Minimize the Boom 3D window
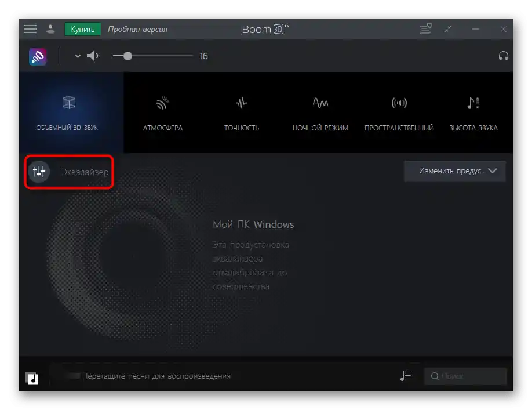 (476, 29)
